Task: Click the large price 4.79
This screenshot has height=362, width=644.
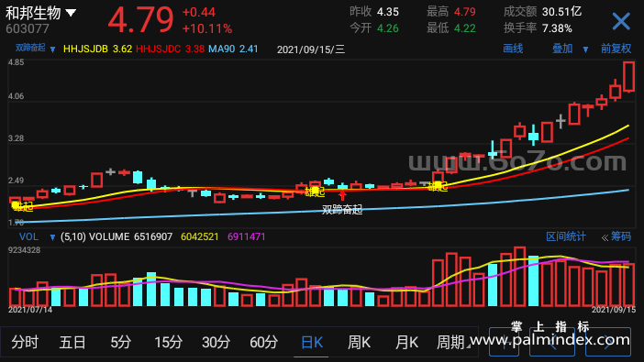Action: click(x=141, y=19)
